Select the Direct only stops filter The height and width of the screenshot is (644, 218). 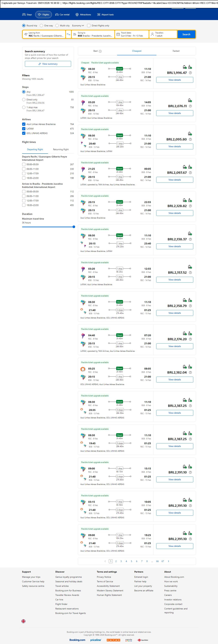(x=24, y=100)
